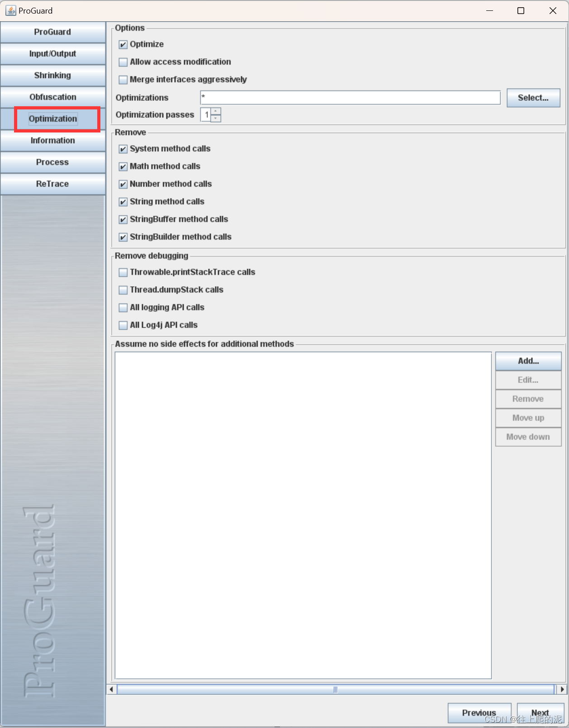Decrease the optimization passes spinner
Viewport: 569px width, 728px height.
pos(216,118)
